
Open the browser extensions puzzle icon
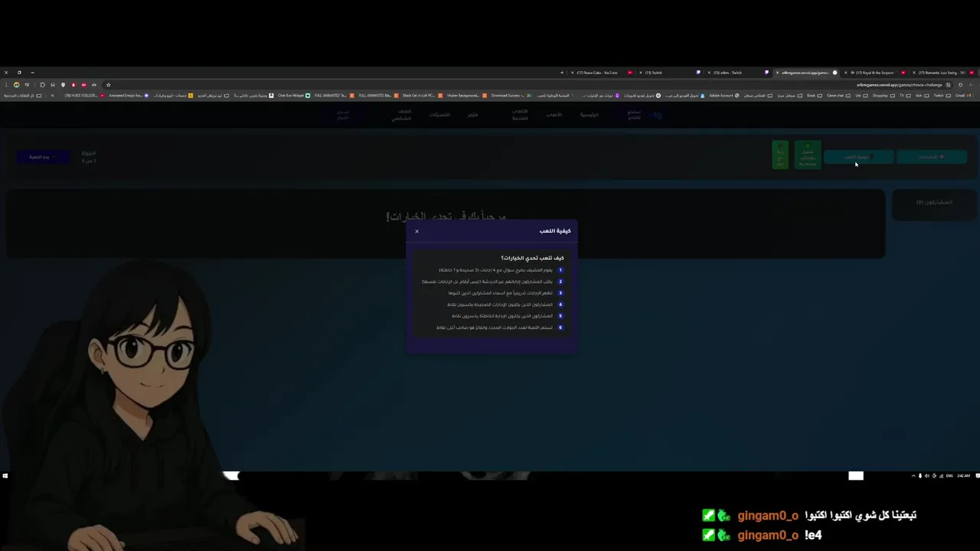pos(42,85)
